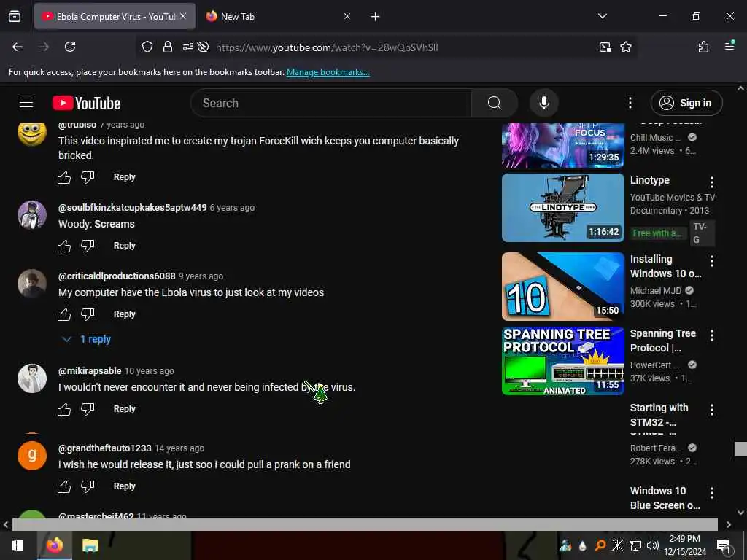Open YouTube settings three-dot menu
Image resolution: width=747 pixels, height=560 pixels.
click(630, 103)
